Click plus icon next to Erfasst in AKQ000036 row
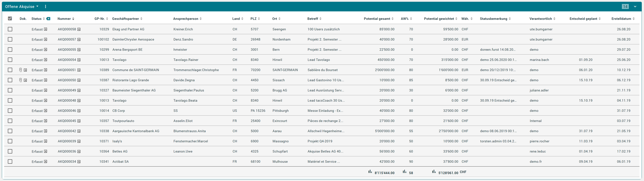Screen dimensions: 644x181 [x=45, y=151]
